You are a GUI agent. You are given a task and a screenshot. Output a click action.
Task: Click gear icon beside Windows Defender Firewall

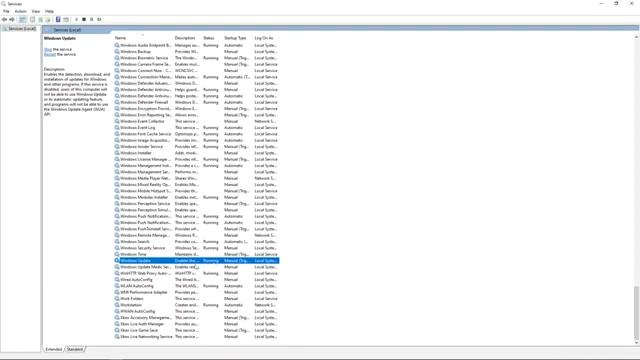coord(117,102)
